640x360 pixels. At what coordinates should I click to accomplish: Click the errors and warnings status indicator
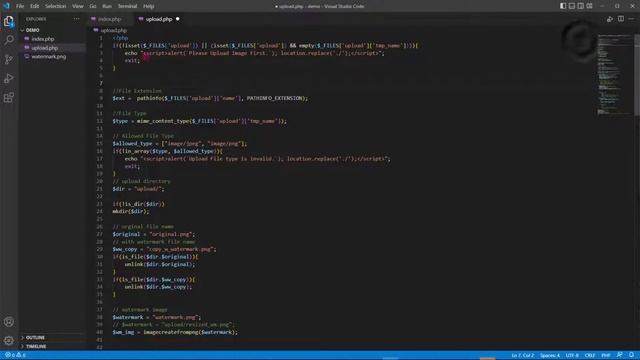pyautogui.click(x=15, y=355)
